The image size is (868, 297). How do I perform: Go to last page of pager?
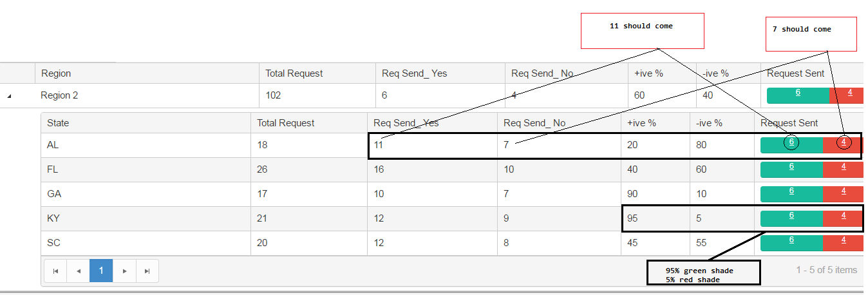147,271
